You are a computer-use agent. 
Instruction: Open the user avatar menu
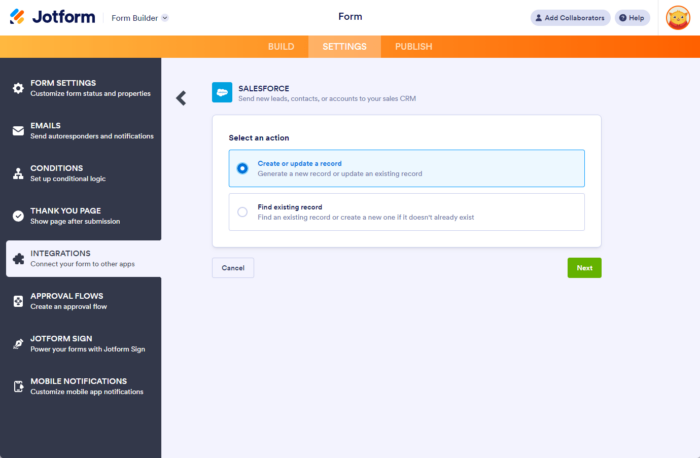coord(678,18)
